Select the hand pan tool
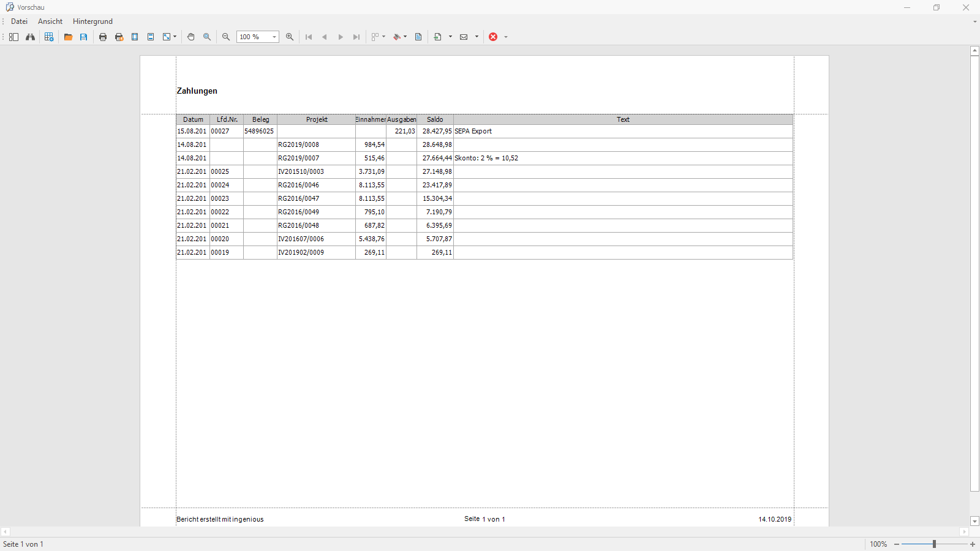Viewport: 980px width, 551px height. tap(191, 37)
